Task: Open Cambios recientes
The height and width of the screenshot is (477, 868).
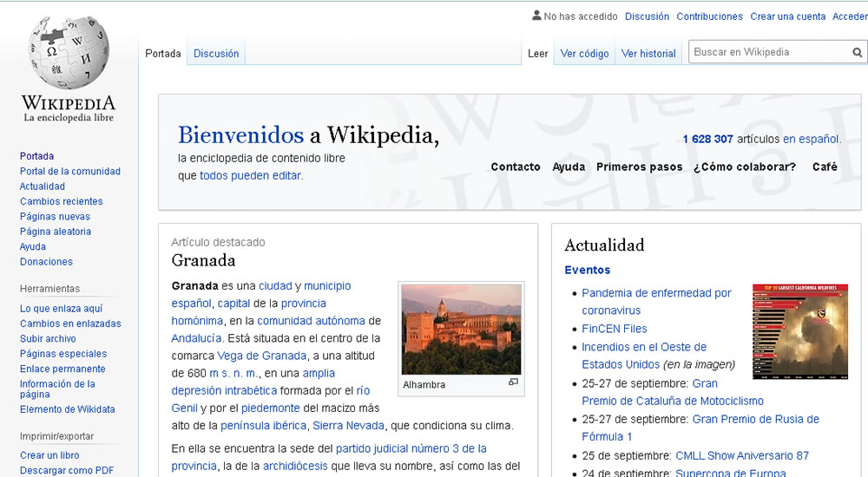Action: click(62, 201)
